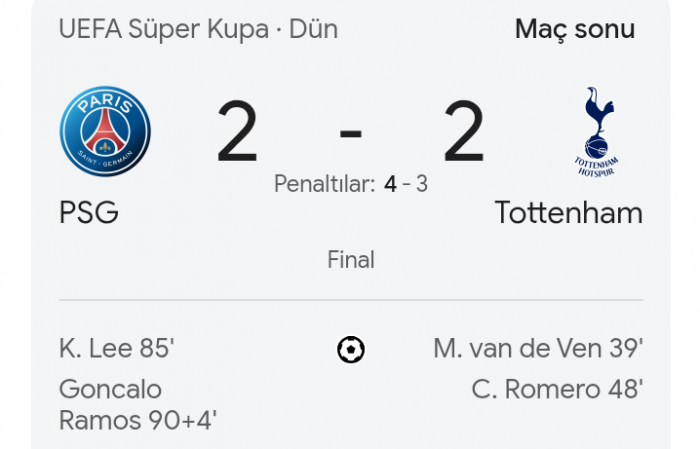The image size is (700, 449).
Task: Open the Tottenham team name link
Action: 569,212
